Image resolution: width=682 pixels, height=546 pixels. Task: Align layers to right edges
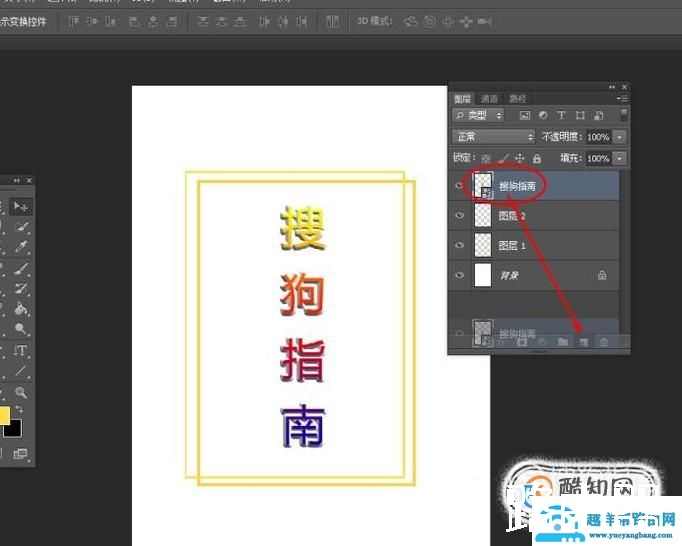click(x=172, y=21)
